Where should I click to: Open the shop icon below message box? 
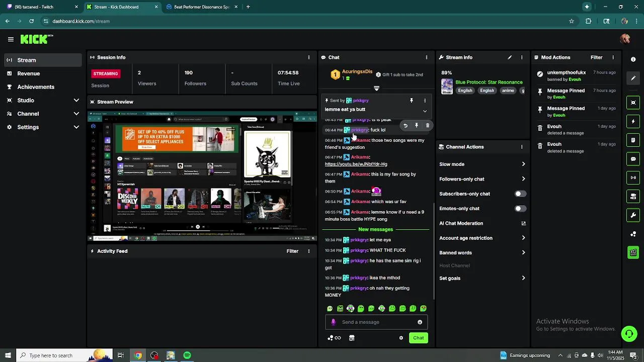click(x=352, y=338)
